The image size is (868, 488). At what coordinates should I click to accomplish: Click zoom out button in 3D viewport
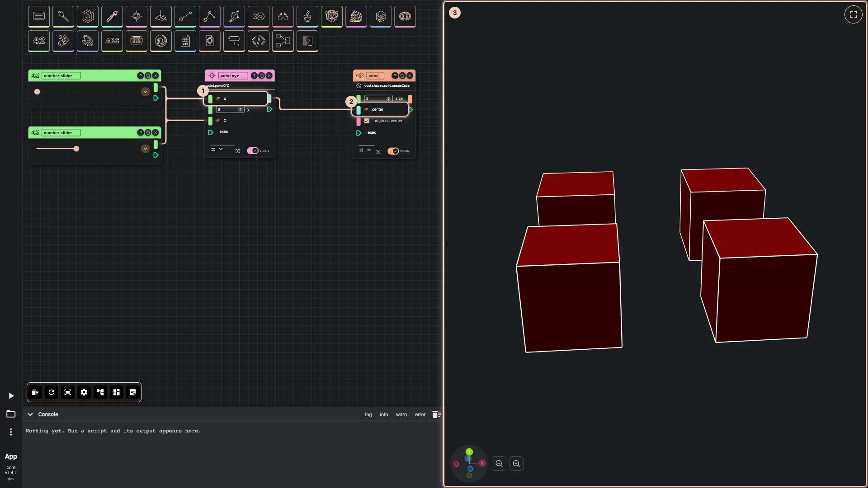point(499,464)
